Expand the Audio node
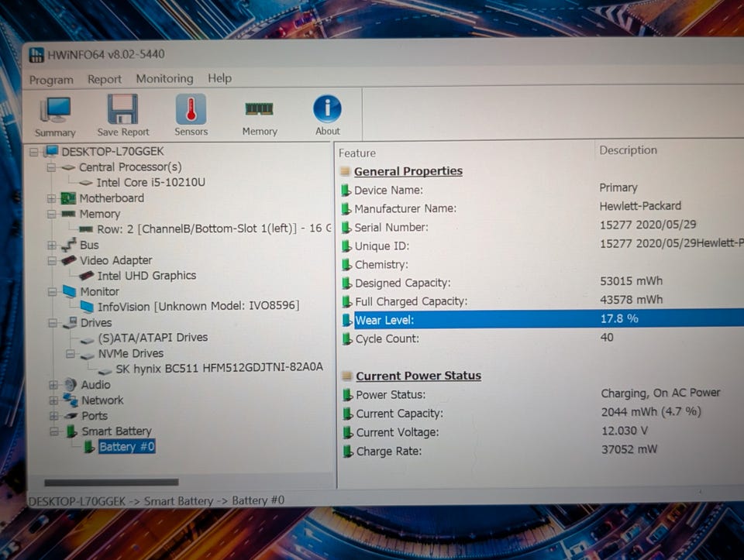Image resolution: width=744 pixels, height=560 pixels. click(x=53, y=384)
